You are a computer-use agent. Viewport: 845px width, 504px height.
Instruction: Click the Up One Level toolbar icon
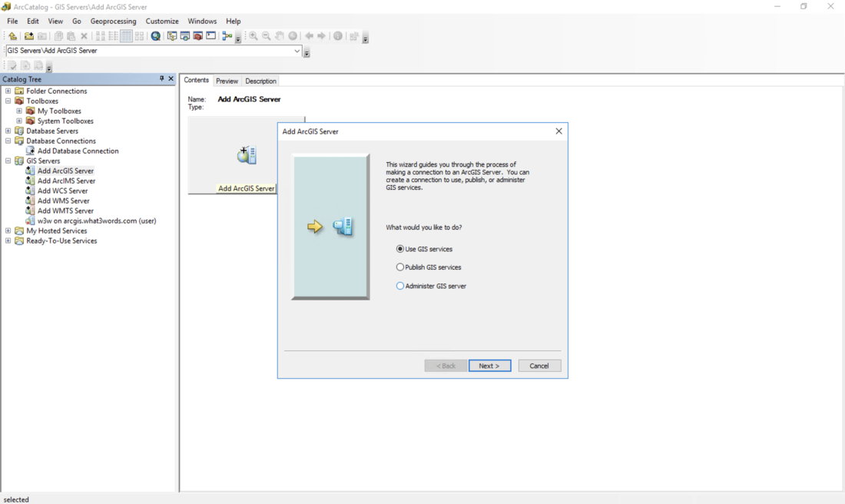tap(12, 36)
